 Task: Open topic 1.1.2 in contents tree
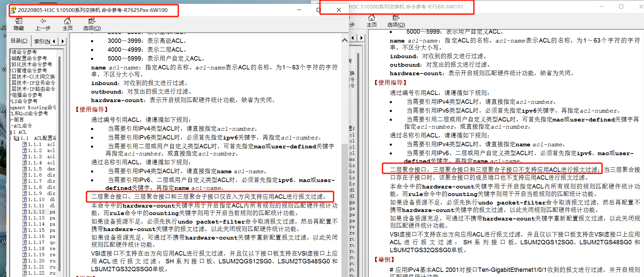(38, 150)
